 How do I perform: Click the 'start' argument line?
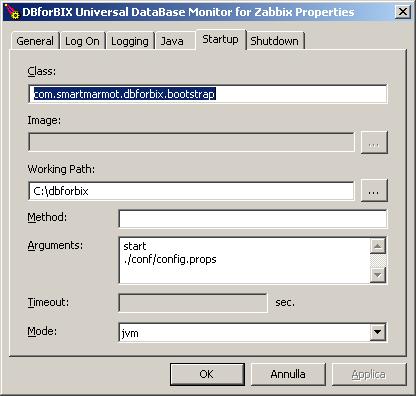(x=135, y=246)
